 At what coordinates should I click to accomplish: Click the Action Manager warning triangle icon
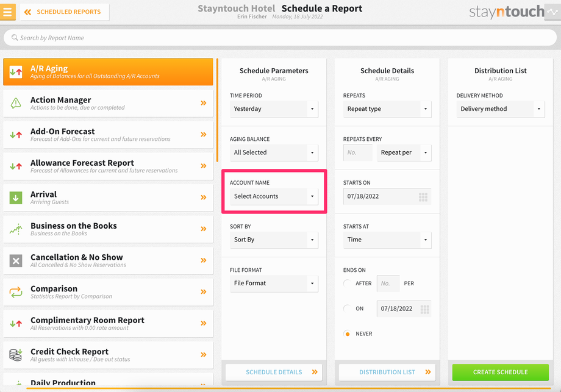(16, 103)
